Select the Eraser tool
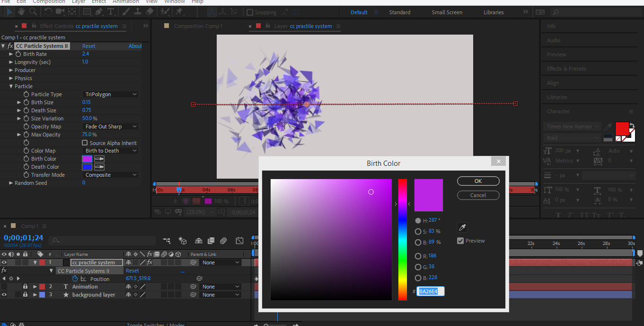This screenshot has width=644, height=326. click(150, 11)
